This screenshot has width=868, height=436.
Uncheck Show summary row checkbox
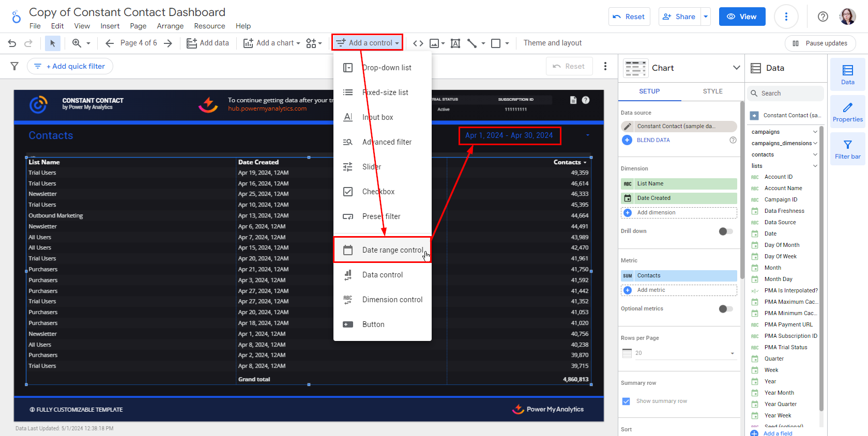click(x=626, y=401)
